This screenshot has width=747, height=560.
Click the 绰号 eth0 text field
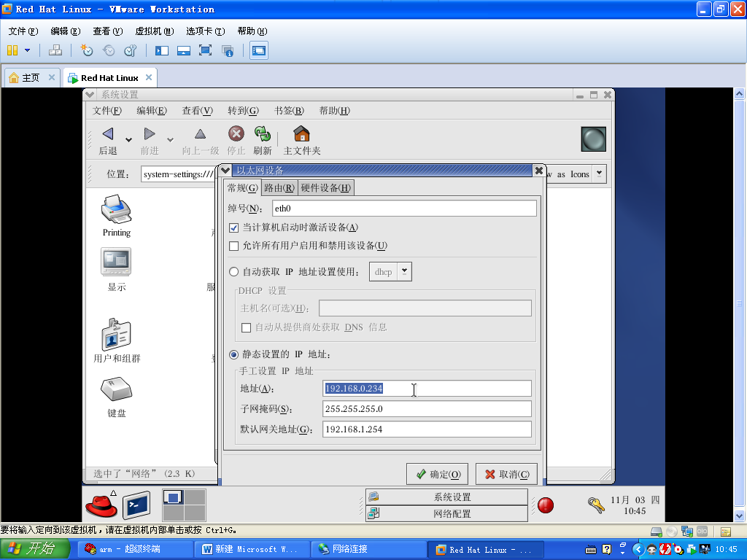(404, 208)
